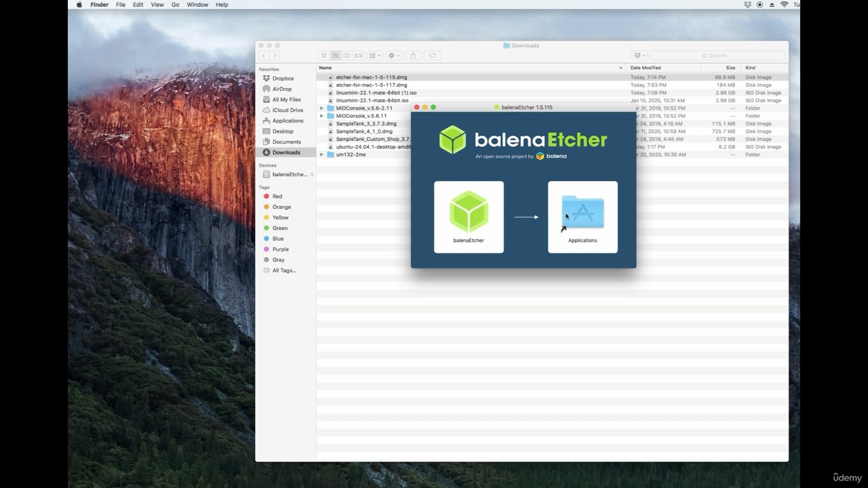Open AirDrop in the sidebar

pos(282,89)
